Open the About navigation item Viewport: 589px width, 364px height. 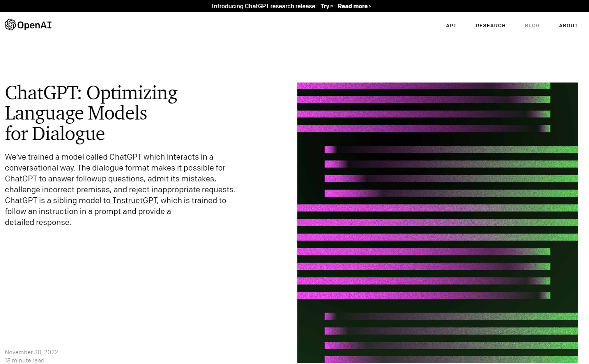pos(568,26)
